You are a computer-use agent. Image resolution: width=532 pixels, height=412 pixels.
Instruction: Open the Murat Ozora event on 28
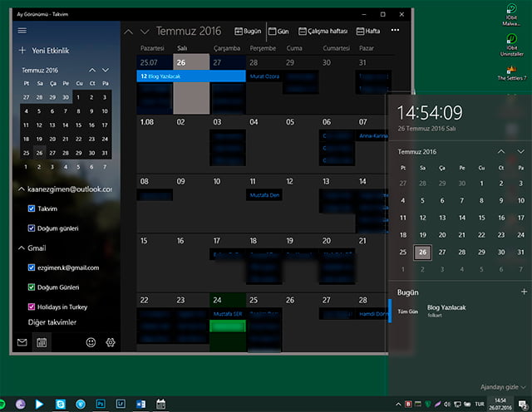pos(264,76)
